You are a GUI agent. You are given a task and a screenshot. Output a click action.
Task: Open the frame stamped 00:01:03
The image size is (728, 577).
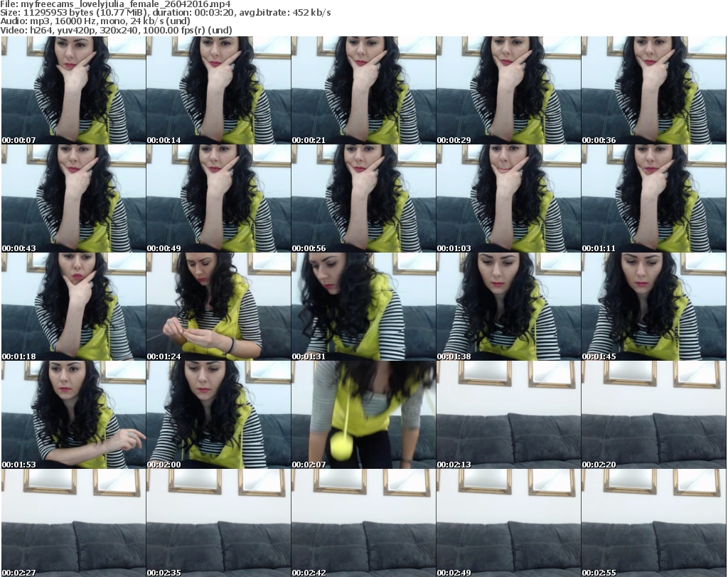(508, 198)
